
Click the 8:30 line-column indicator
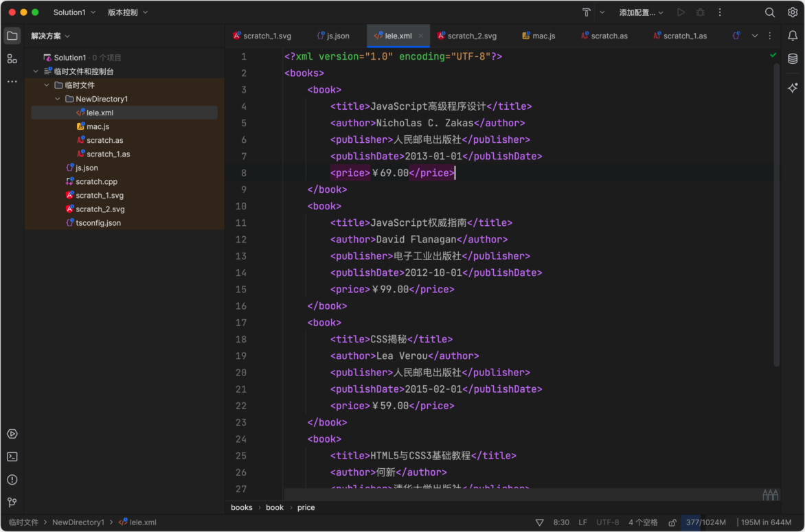[x=561, y=522]
